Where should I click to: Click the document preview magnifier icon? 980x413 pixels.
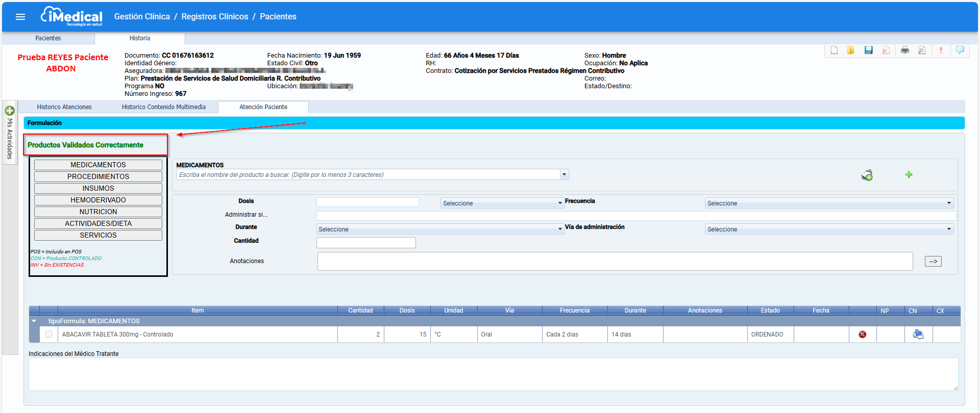point(922,50)
